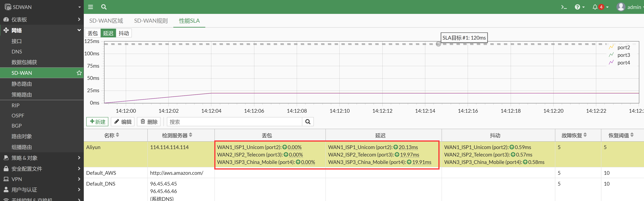This screenshot has width=644, height=201.
Task: Click the 删除 button
Action: [149, 122]
